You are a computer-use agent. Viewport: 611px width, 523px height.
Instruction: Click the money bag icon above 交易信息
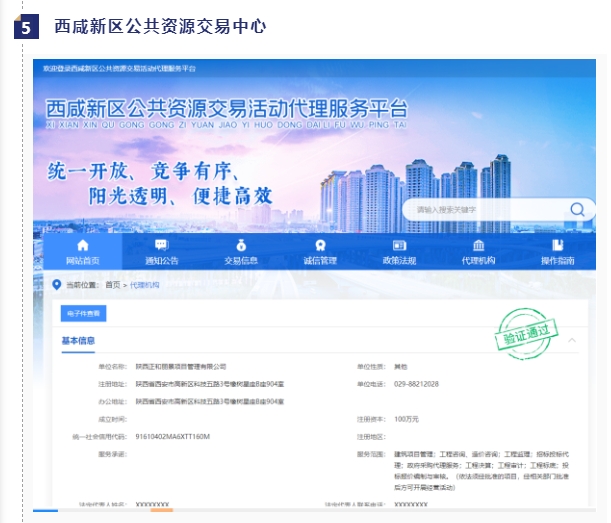241,245
